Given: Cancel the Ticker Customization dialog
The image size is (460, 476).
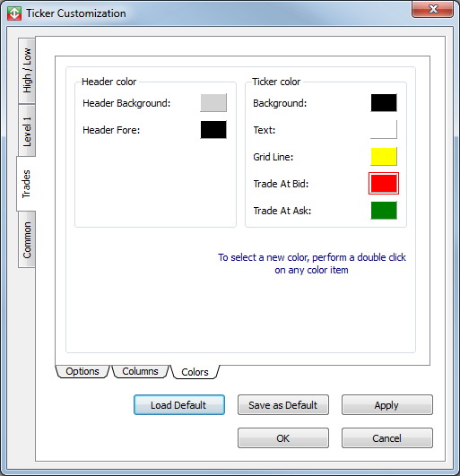Looking at the screenshot, I should 387,438.
